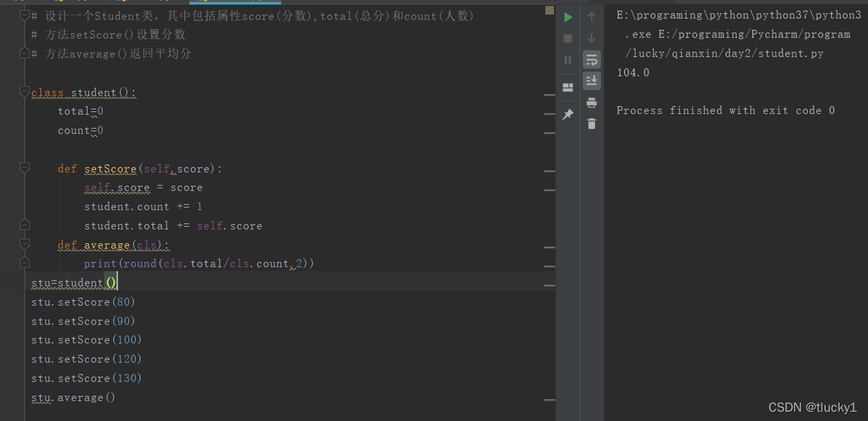
Task: Collapse the def setScore method
Action: click(25, 168)
